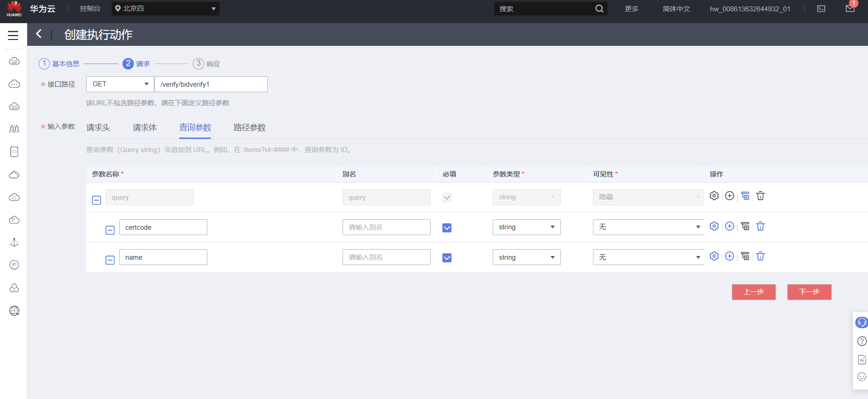868x399 pixels.
Task: Open the query row string type dropdown
Action: pyautogui.click(x=527, y=197)
